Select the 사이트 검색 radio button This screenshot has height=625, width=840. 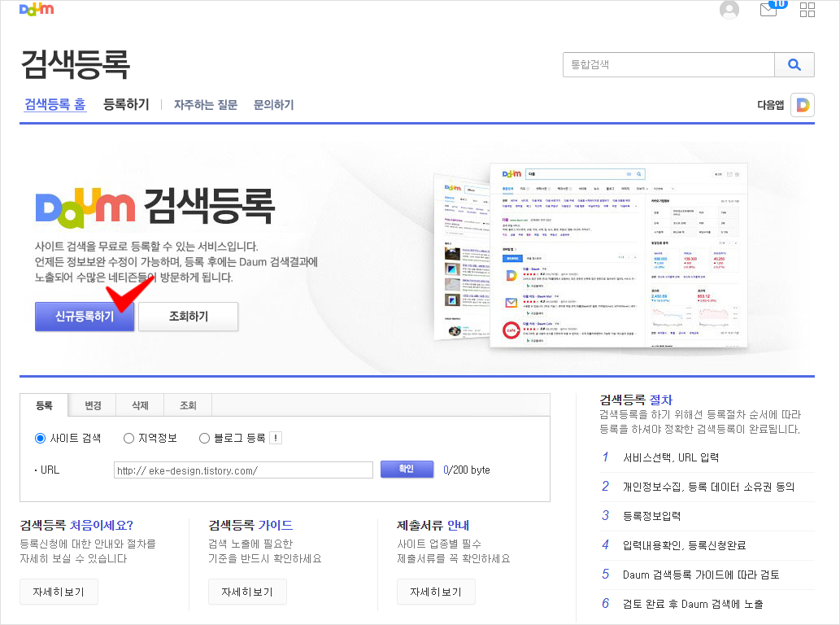pyautogui.click(x=40, y=439)
